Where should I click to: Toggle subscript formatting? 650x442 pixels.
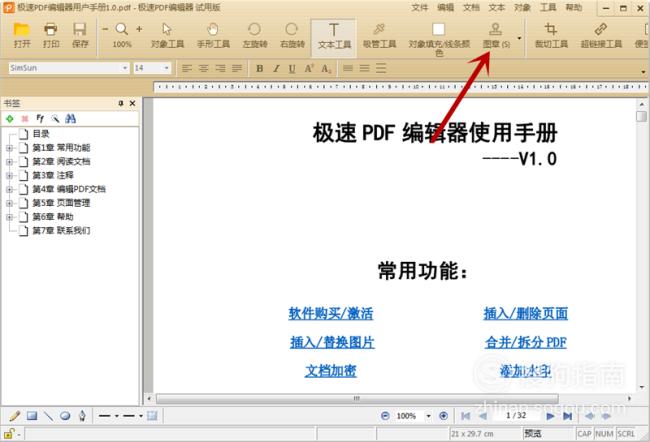pyautogui.click(x=326, y=68)
